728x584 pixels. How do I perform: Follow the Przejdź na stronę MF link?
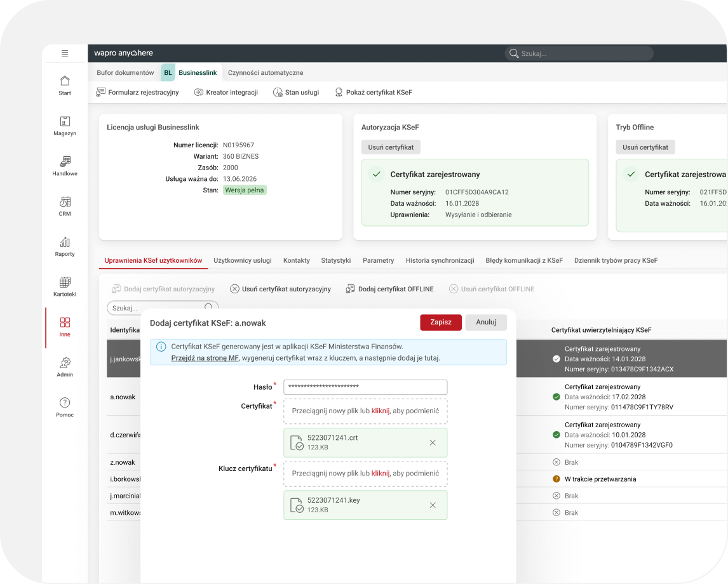205,358
